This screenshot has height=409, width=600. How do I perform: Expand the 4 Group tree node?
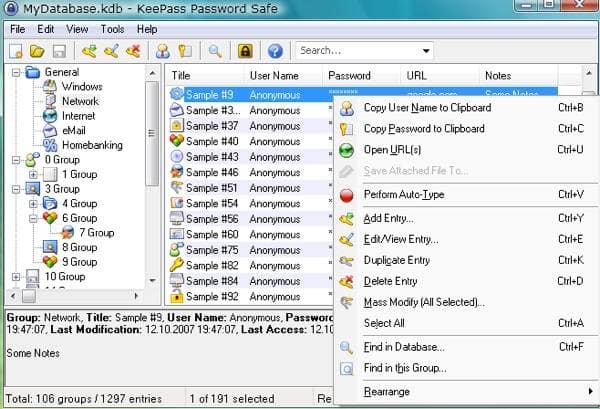(34, 204)
